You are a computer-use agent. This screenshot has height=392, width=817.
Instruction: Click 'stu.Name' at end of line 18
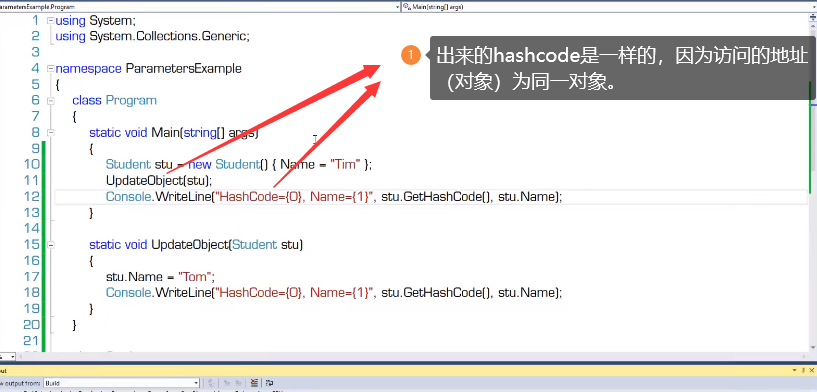(527, 293)
